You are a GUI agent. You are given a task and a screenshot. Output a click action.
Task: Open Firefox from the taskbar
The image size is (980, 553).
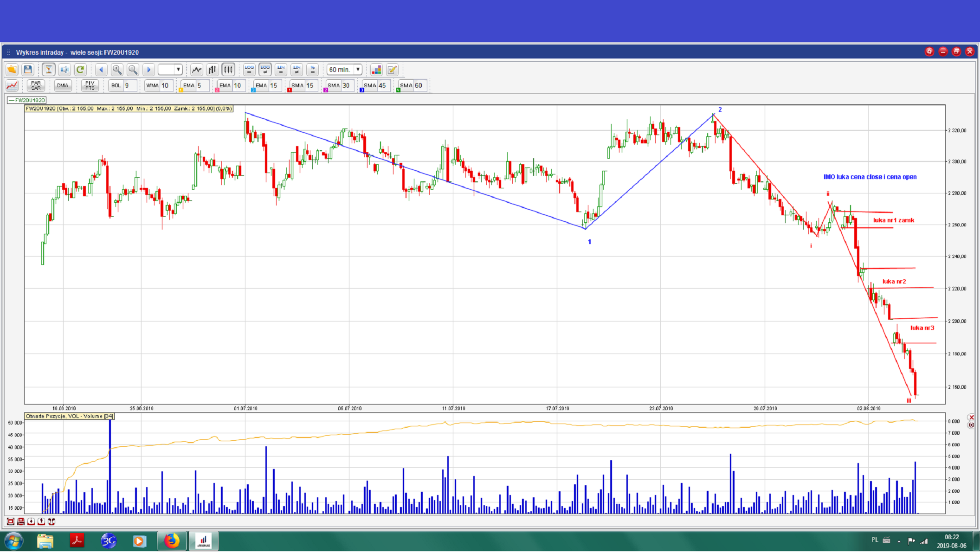(x=172, y=541)
